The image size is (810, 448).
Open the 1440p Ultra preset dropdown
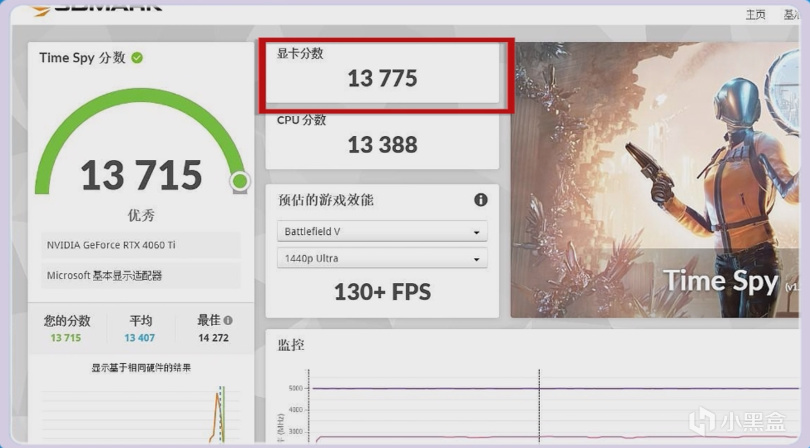pyautogui.click(x=382, y=258)
